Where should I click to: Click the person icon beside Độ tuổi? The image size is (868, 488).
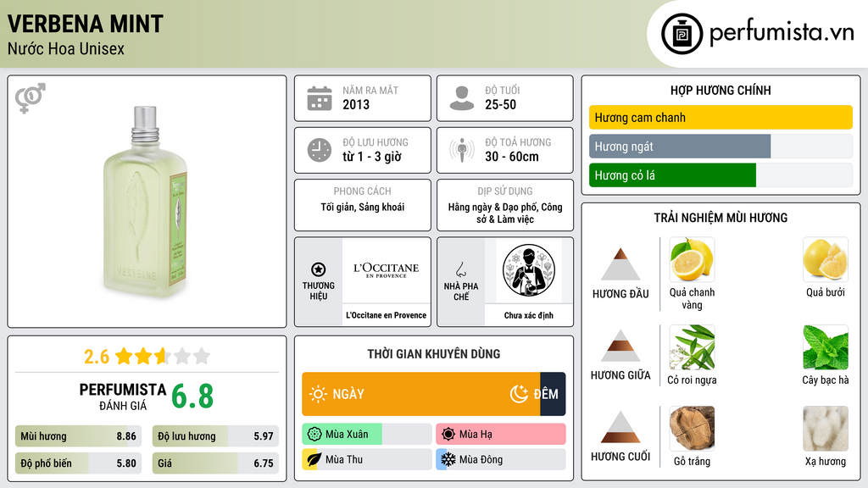point(462,98)
